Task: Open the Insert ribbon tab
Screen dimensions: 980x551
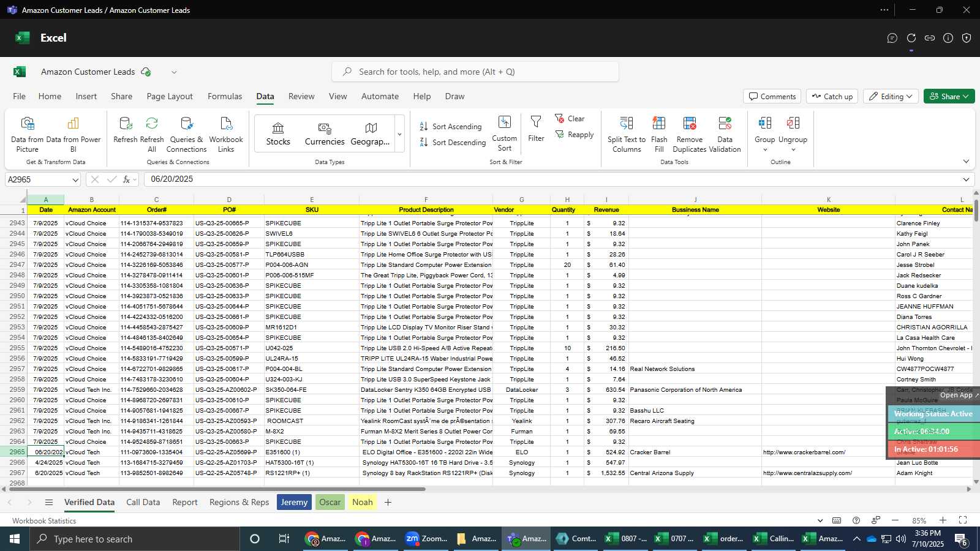Action: [x=86, y=97]
